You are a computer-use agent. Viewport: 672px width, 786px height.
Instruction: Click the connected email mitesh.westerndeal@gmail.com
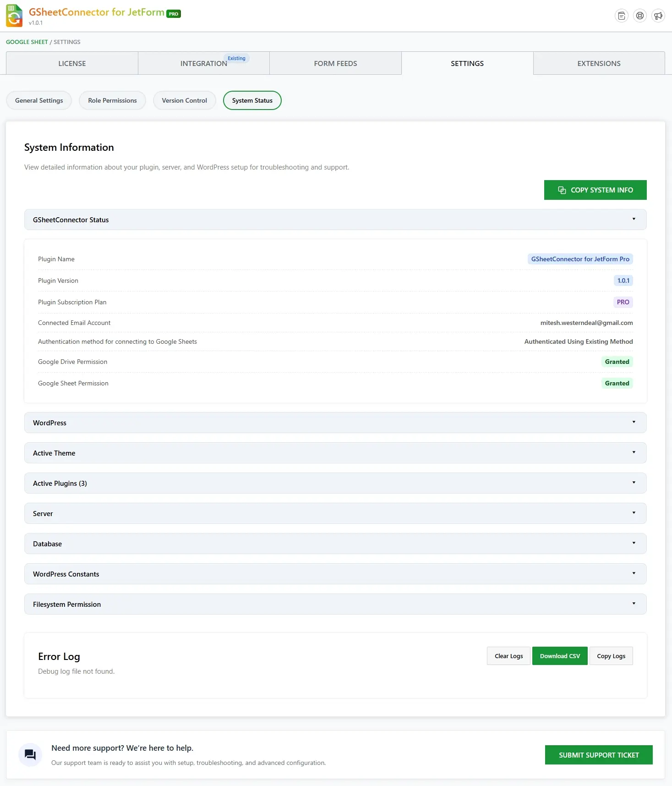click(x=586, y=323)
